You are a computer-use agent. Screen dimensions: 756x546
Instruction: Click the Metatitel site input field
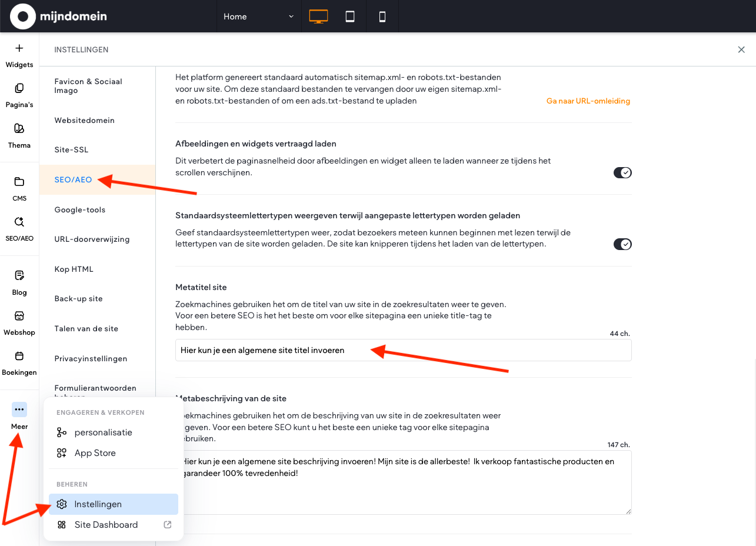[x=403, y=350]
